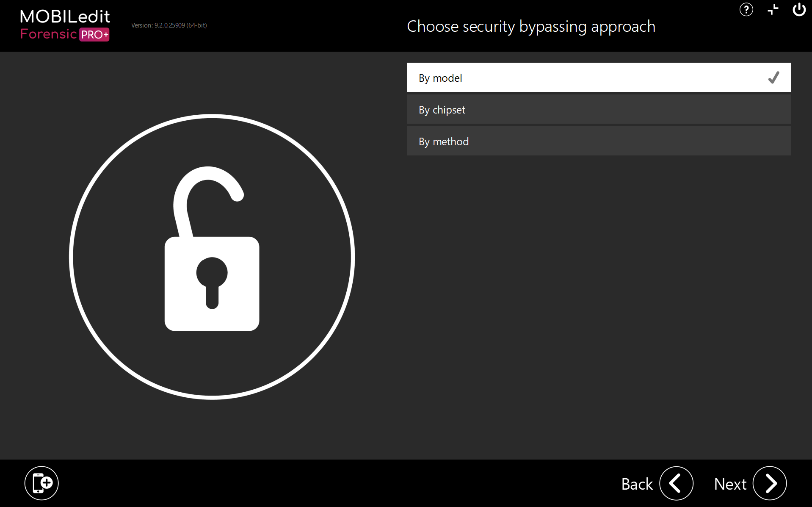
Task: Click the MOBILedit wordmark logo
Action: pos(65,17)
